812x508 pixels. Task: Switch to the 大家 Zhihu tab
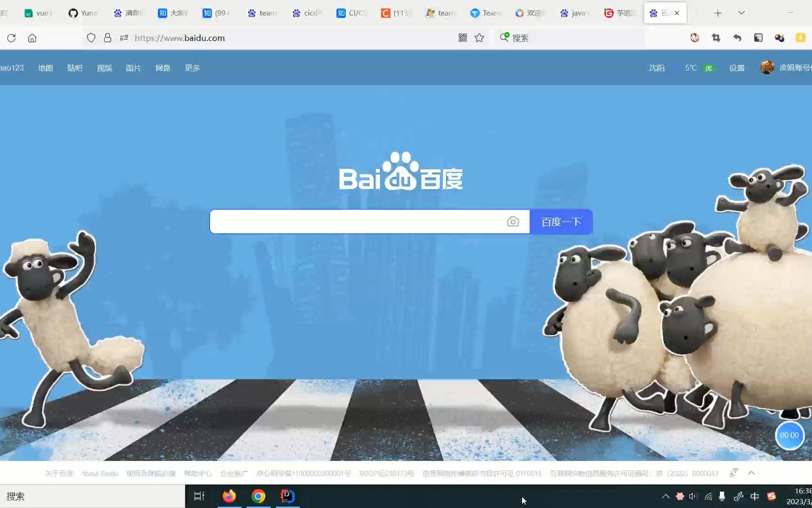tap(173, 13)
